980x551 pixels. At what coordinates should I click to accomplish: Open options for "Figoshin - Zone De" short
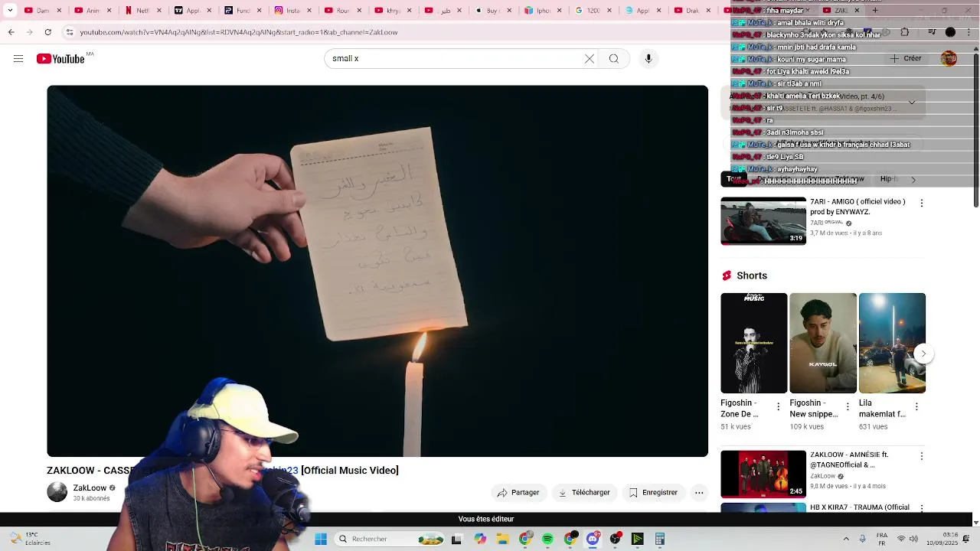779,407
